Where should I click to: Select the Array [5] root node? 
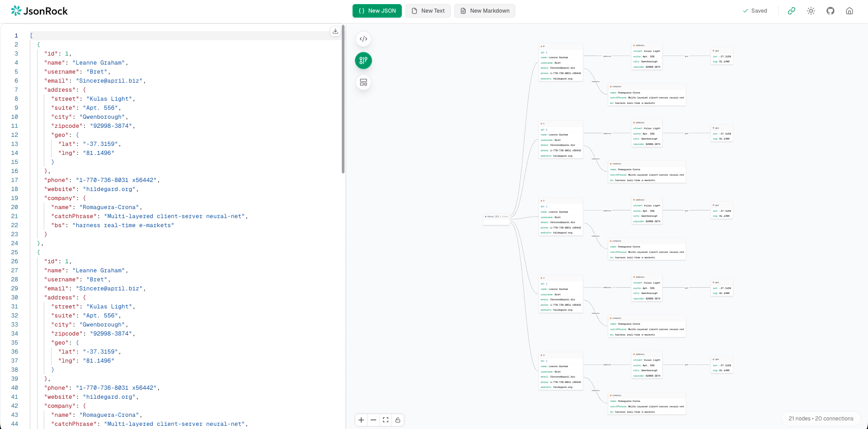[496, 219]
